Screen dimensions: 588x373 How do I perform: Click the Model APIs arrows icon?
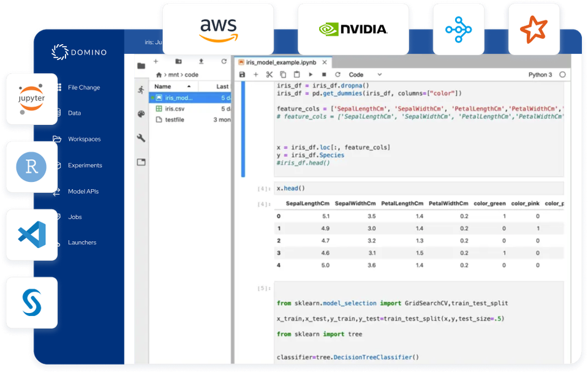[56, 192]
